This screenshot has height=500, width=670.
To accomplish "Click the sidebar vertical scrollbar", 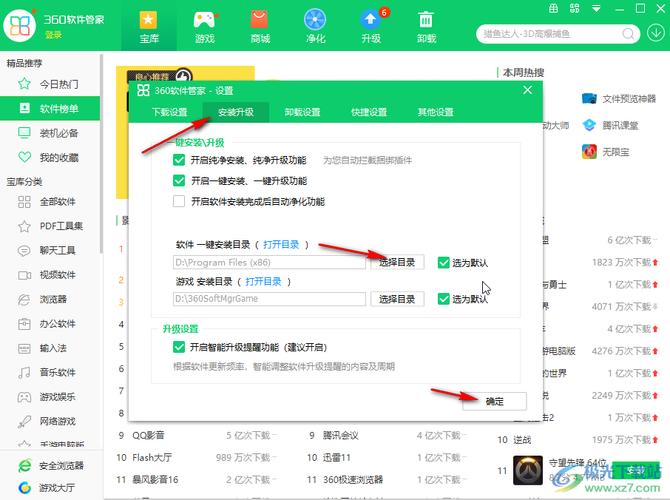I will tap(101, 154).
